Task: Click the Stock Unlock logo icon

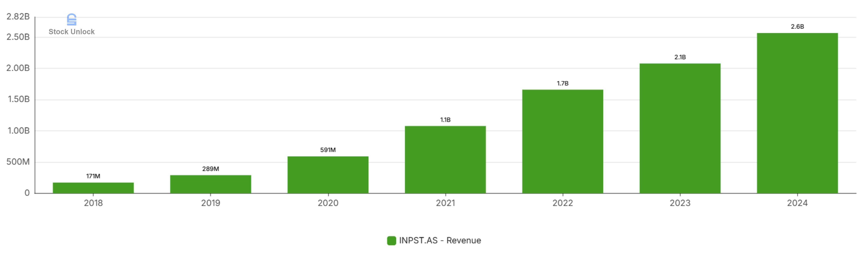Action: click(71, 20)
